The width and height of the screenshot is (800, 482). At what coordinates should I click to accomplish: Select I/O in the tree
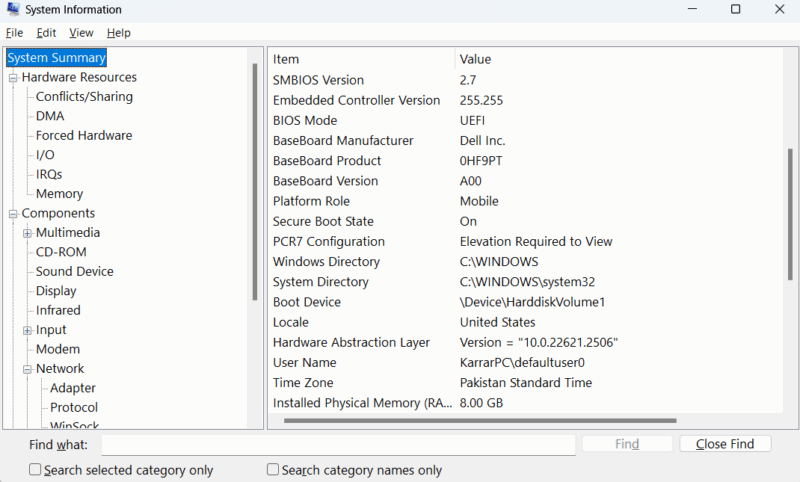tap(45, 155)
